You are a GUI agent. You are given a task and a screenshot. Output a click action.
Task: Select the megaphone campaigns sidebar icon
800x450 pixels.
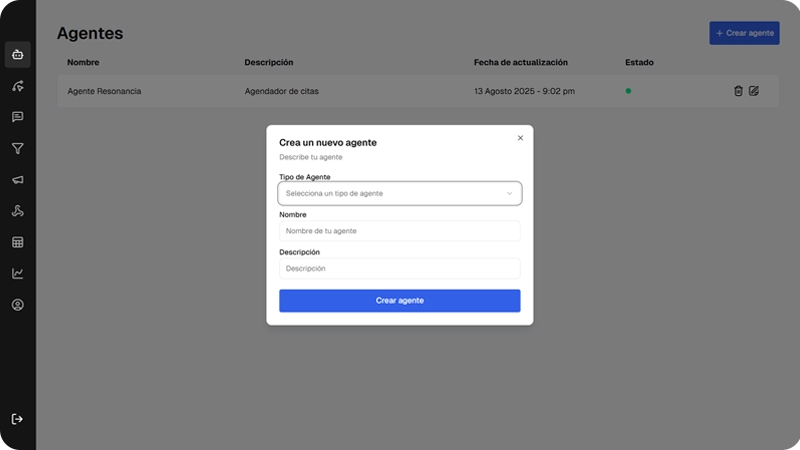click(x=17, y=180)
